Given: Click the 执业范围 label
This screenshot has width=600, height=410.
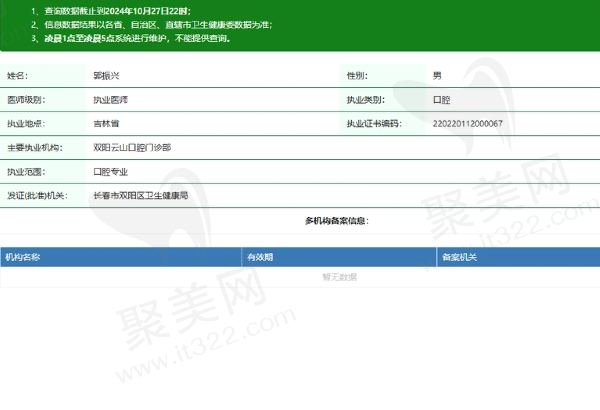Looking at the screenshot, I should (26, 172).
